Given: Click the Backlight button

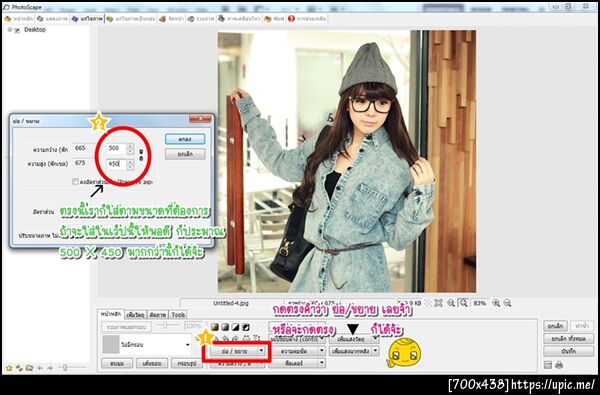Looking at the screenshot, I should (351, 351).
